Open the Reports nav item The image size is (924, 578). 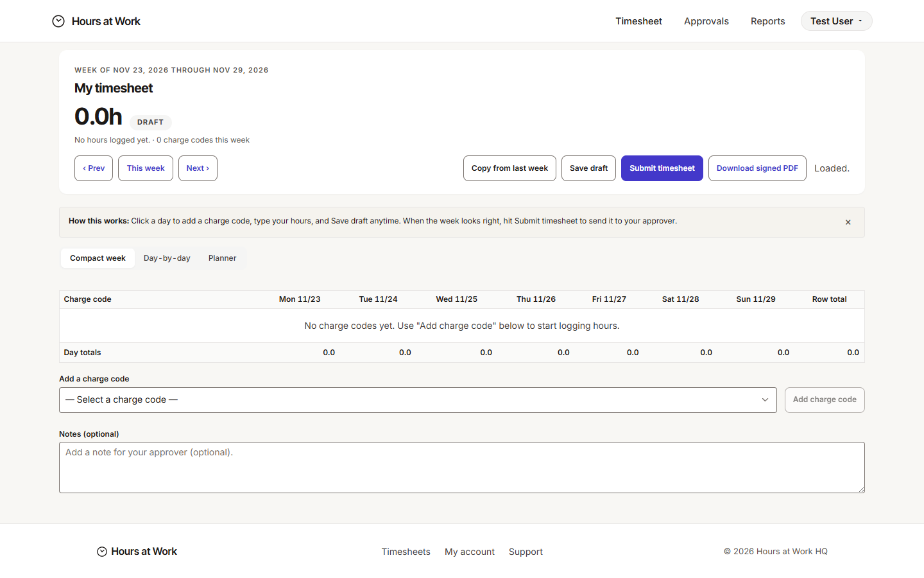tap(768, 21)
